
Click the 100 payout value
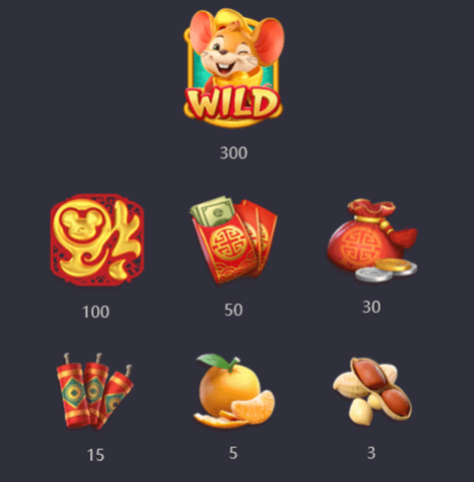(96, 312)
